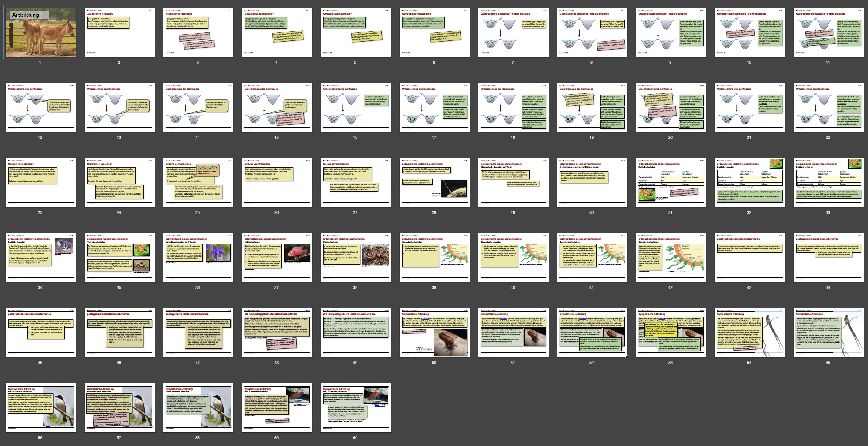The height and width of the screenshot is (446, 868).
Task: Select slide 54 with long-tailed bird
Action: click(x=749, y=332)
